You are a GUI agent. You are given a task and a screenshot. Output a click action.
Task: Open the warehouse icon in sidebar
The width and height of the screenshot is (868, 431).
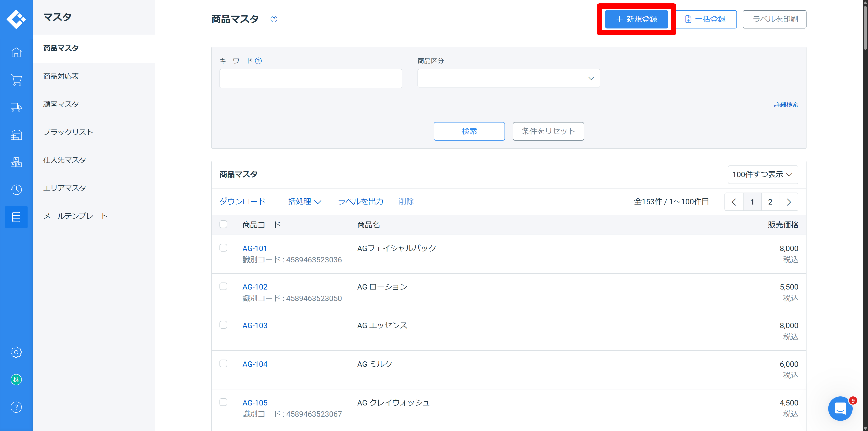click(16, 135)
